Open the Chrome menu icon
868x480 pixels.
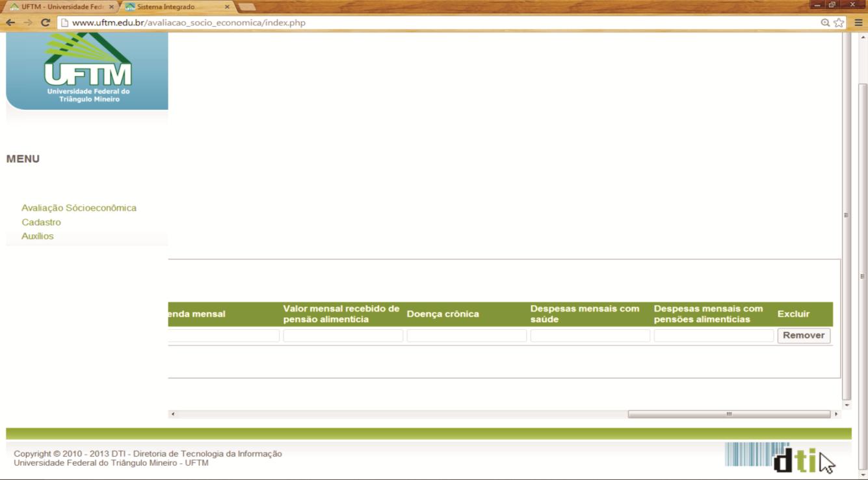click(858, 23)
